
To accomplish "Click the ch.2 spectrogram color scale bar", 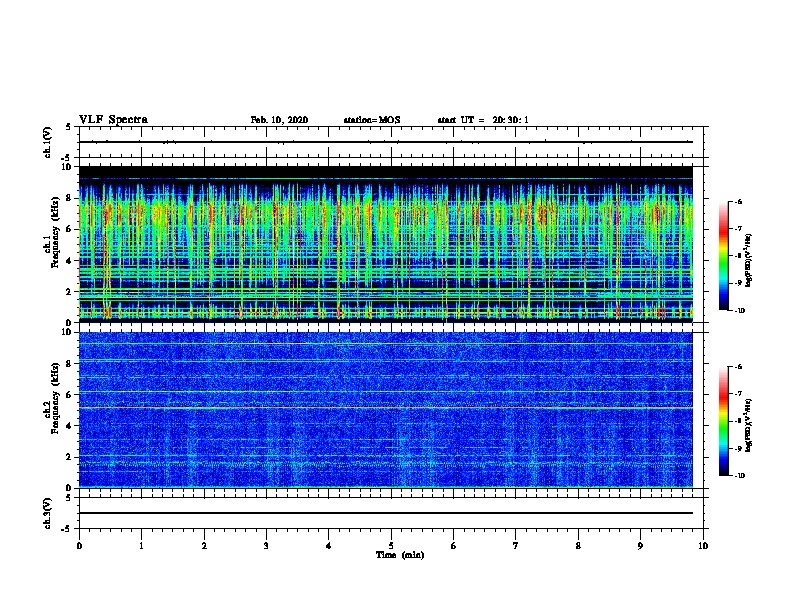I will [723, 421].
